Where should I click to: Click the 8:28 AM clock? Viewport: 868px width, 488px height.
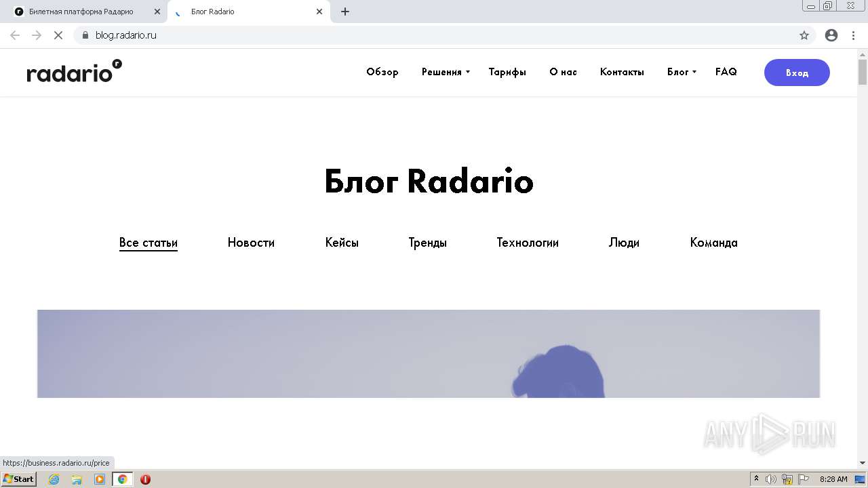point(833,479)
